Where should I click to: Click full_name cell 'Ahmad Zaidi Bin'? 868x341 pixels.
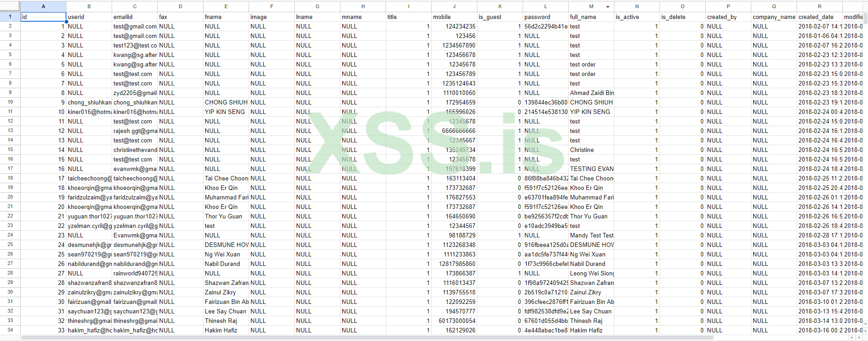591,93
